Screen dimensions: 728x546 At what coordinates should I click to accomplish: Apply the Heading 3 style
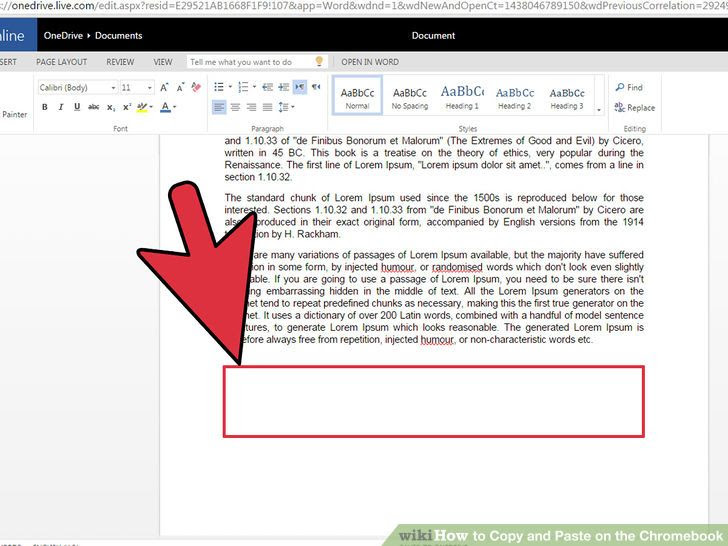(x=567, y=98)
